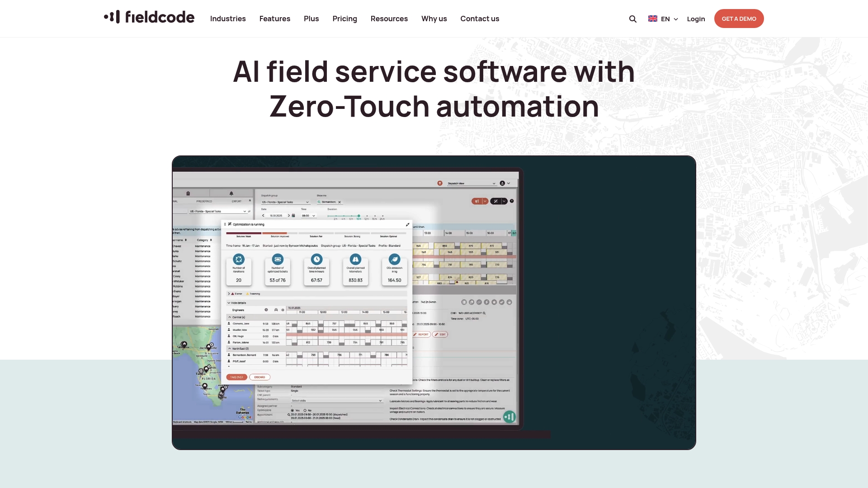Click the red megaphone announcement button
Viewport: 868px width, 488px height.
(x=477, y=202)
